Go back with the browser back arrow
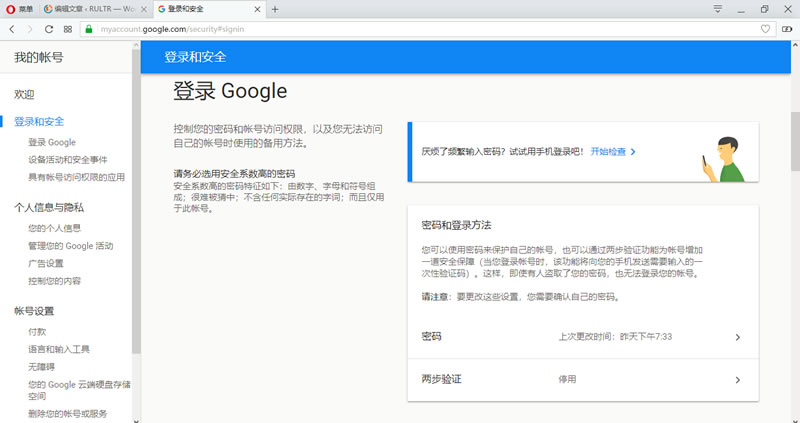Image resolution: width=800 pixels, height=423 pixels. pyautogui.click(x=12, y=29)
